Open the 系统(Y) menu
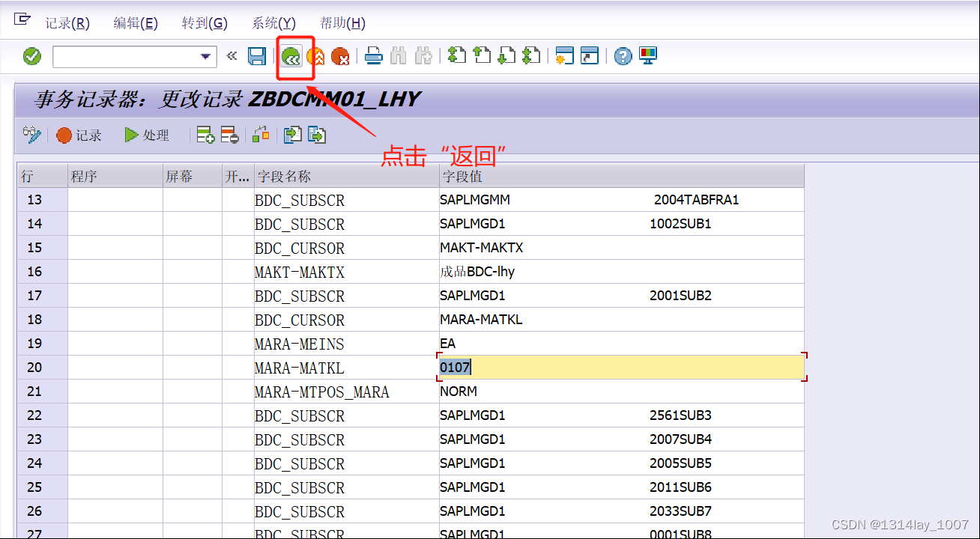 click(x=273, y=23)
